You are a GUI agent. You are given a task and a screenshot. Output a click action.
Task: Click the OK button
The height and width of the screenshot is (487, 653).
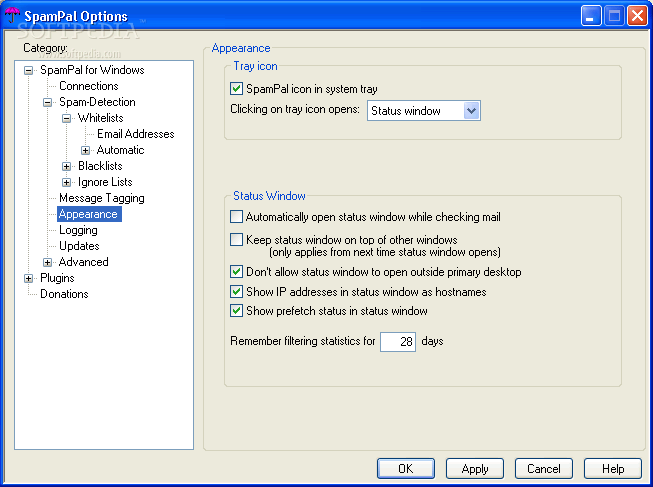tap(406, 469)
